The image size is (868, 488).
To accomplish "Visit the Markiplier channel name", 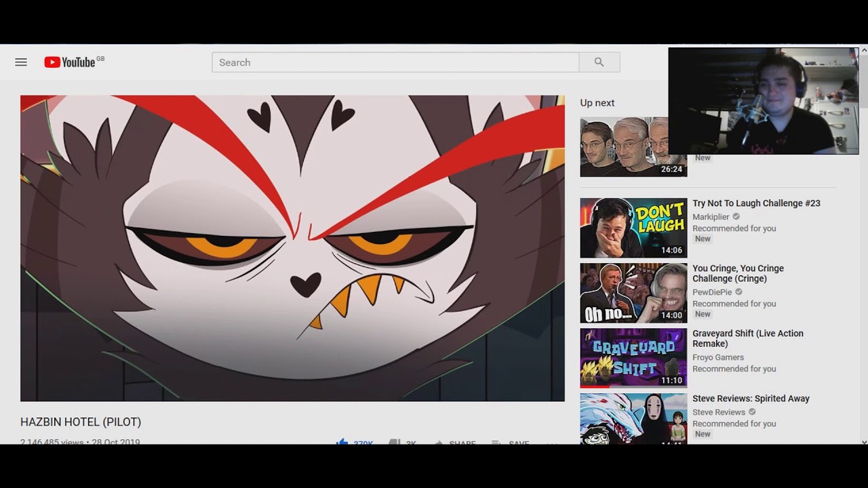I will pos(711,217).
